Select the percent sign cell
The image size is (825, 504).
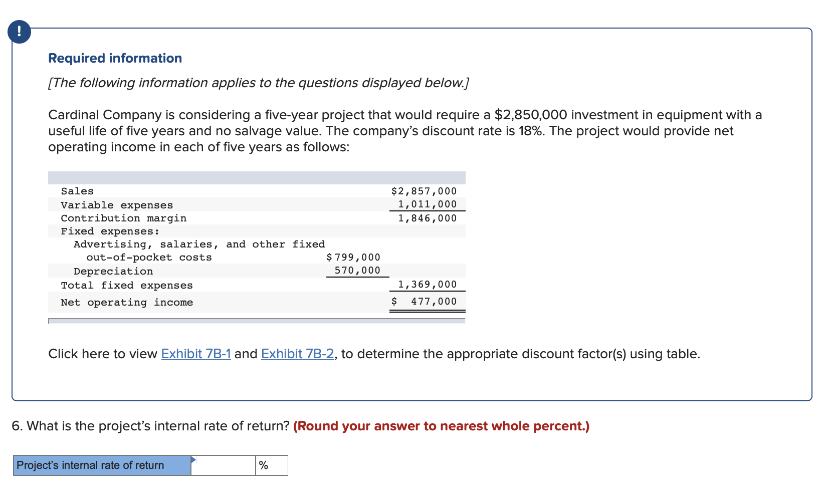tap(271, 465)
